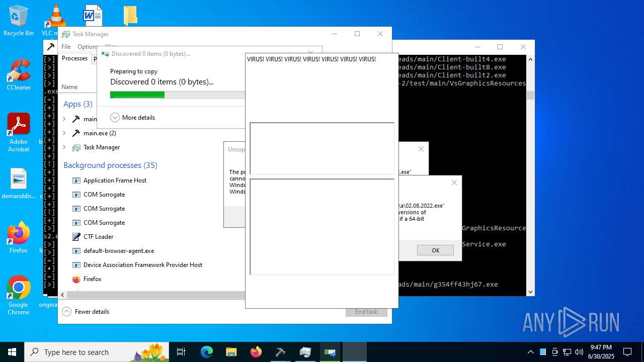Open the notification center
The height and width of the screenshot is (362, 644).
pyautogui.click(x=627, y=352)
